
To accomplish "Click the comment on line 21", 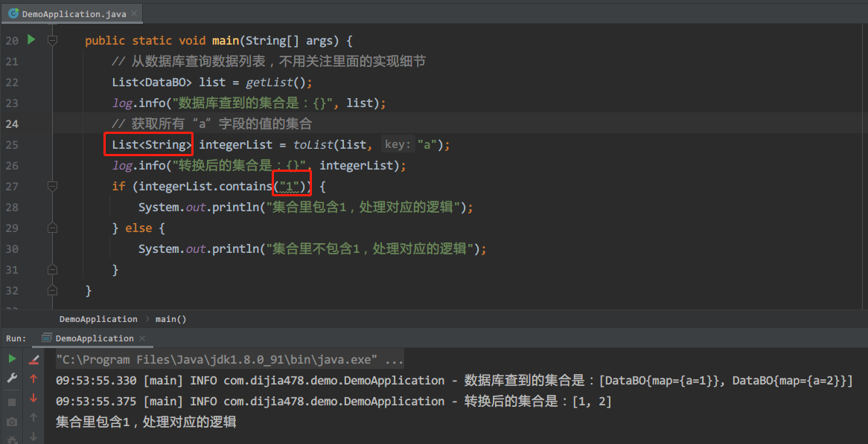I will tap(269, 62).
